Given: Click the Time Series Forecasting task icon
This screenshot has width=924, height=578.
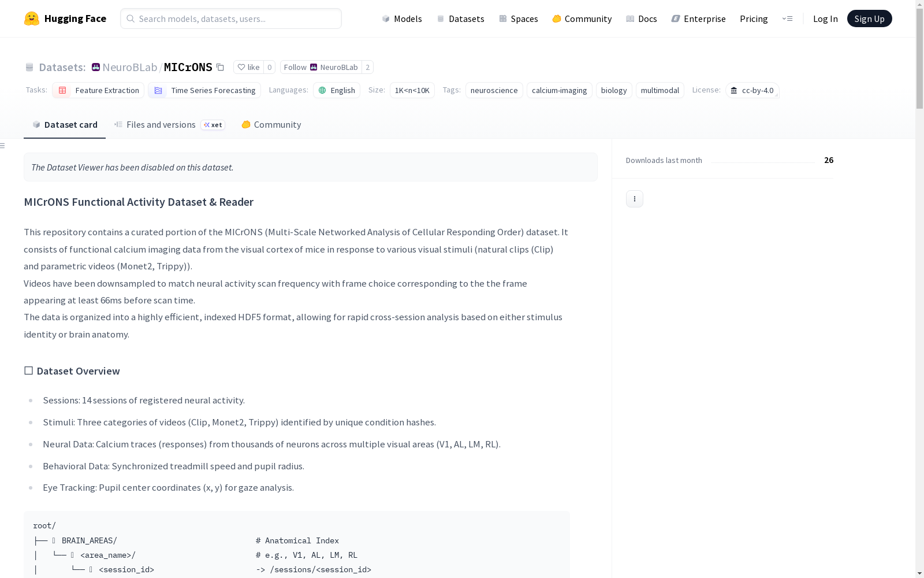Looking at the screenshot, I should (x=158, y=90).
